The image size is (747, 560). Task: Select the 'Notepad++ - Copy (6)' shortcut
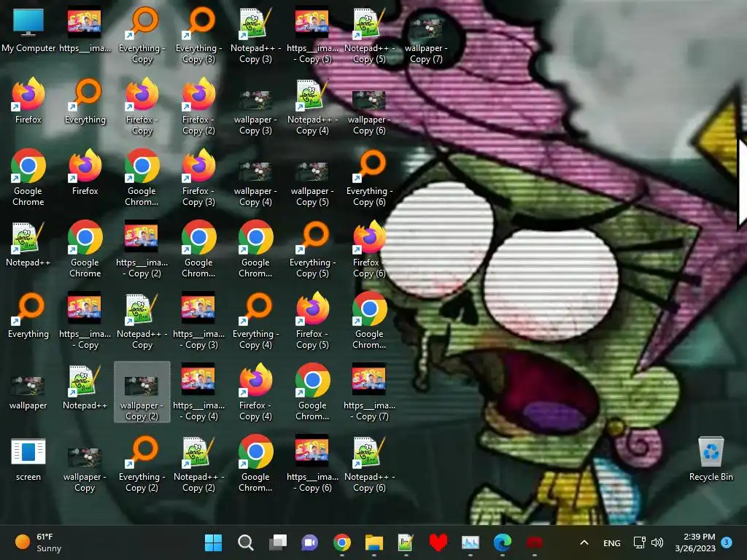[x=369, y=463]
